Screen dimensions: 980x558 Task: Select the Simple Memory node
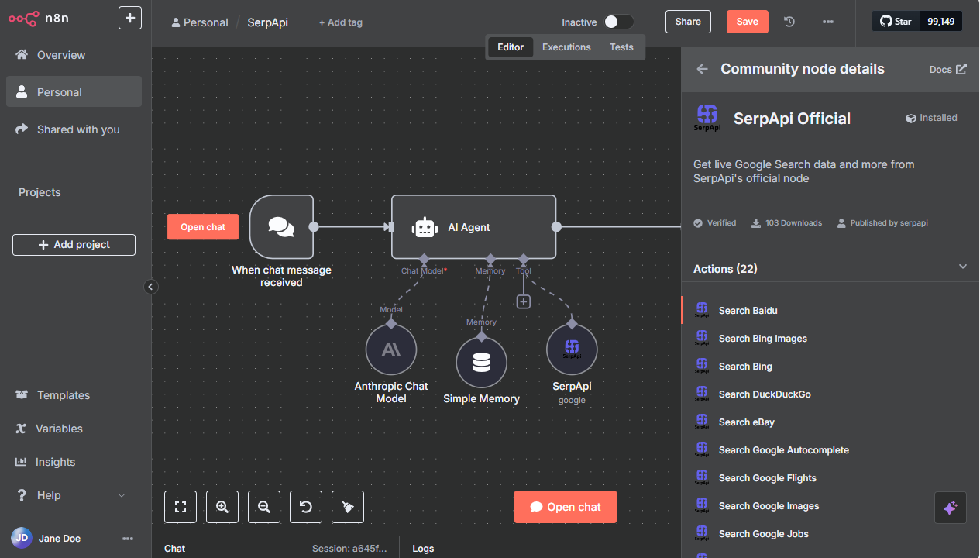pos(481,362)
